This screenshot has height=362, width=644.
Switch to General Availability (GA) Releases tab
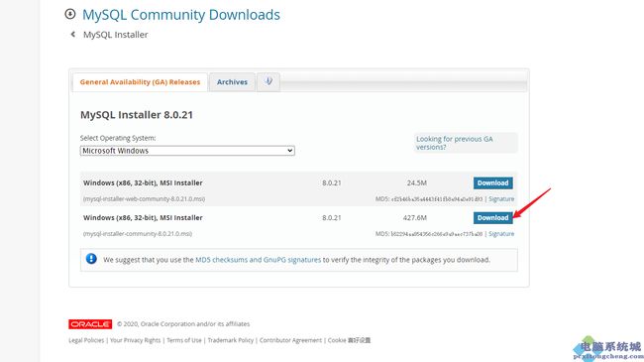tap(140, 82)
